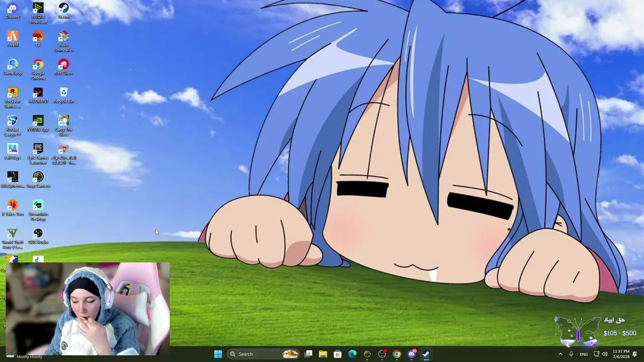Switch to Google Chrome on the taskbar
The height and width of the screenshot is (362, 644).
coord(397,354)
